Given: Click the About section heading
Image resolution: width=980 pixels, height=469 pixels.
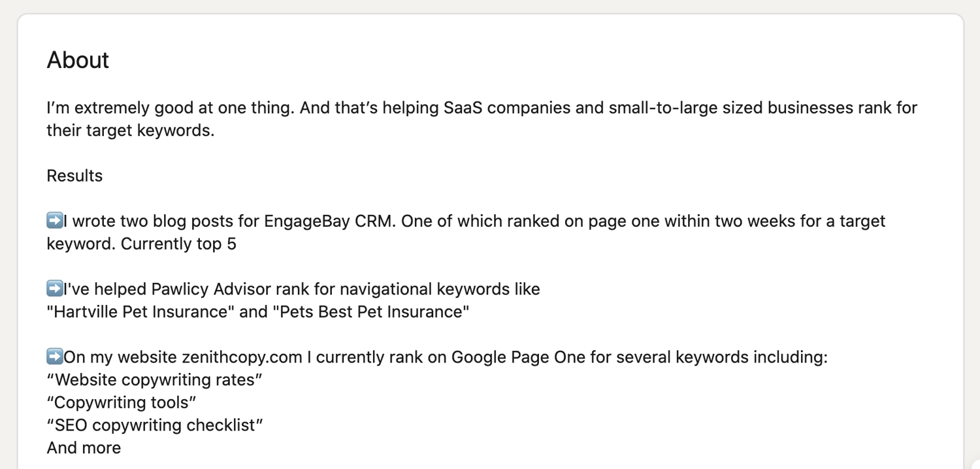Looking at the screenshot, I should 78,60.
